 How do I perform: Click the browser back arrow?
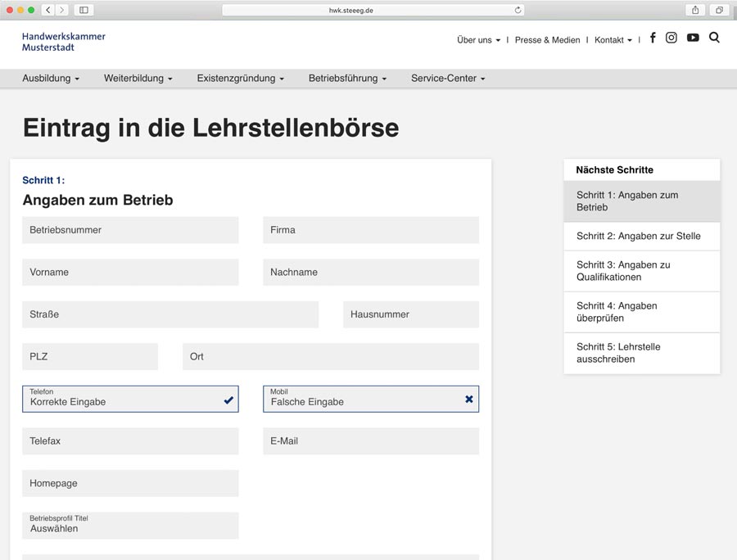click(x=48, y=10)
